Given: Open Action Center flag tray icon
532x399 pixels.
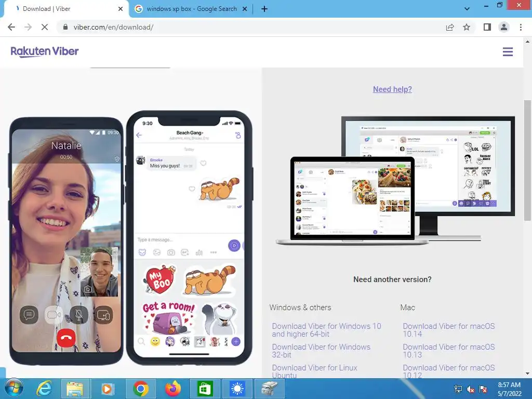Looking at the screenshot, I should coord(483,389).
